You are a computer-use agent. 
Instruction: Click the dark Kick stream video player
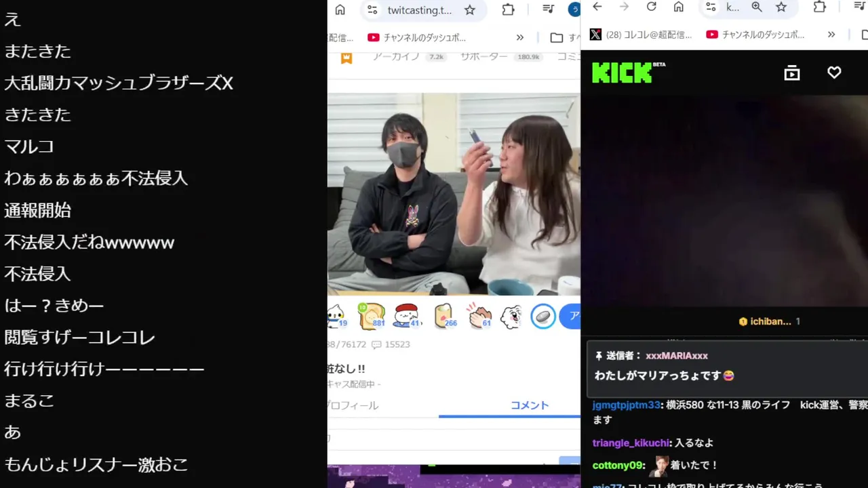click(x=725, y=201)
